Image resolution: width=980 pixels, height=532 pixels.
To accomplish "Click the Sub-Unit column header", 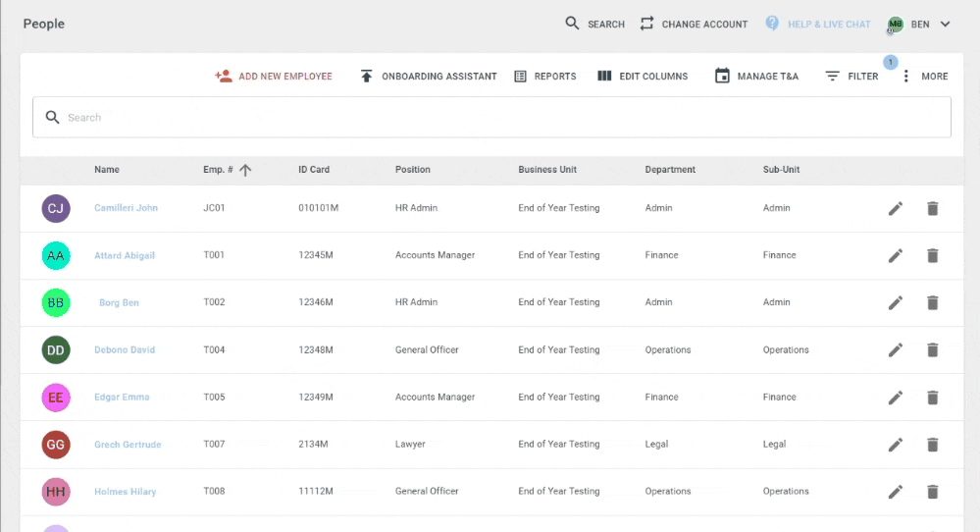I will tap(781, 170).
